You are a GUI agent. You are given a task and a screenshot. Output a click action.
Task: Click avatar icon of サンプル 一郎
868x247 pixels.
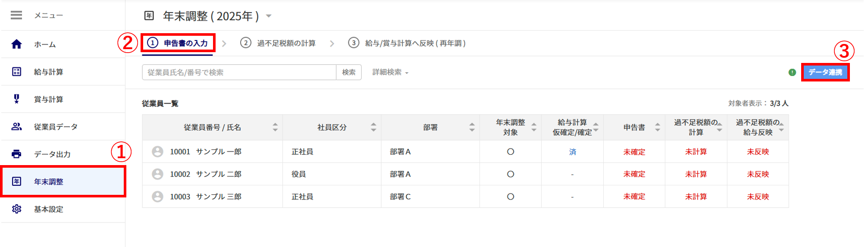tap(157, 152)
